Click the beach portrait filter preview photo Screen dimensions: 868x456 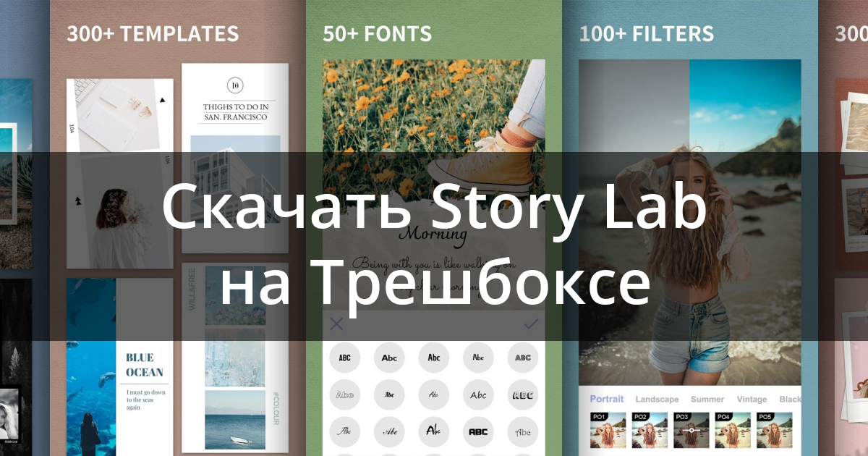[x=690, y=222]
